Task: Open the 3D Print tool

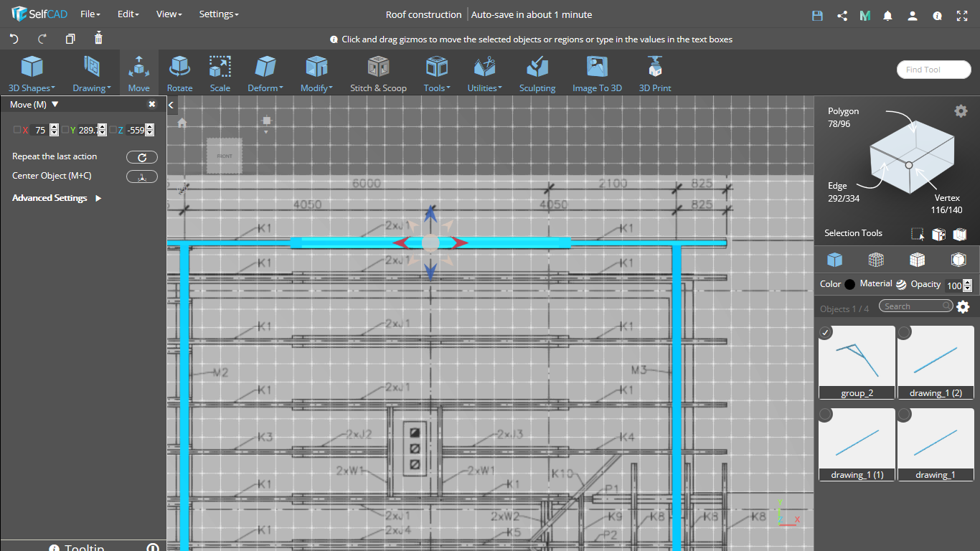Action: pyautogui.click(x=655, y=74)
